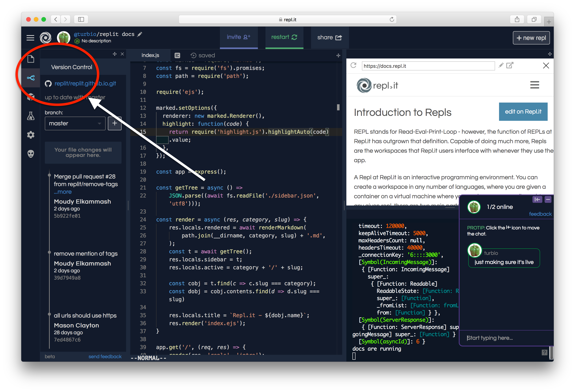This screenshot has width=575, height=392.
Task: Click the chat feedback link
Action: [540, 214]
